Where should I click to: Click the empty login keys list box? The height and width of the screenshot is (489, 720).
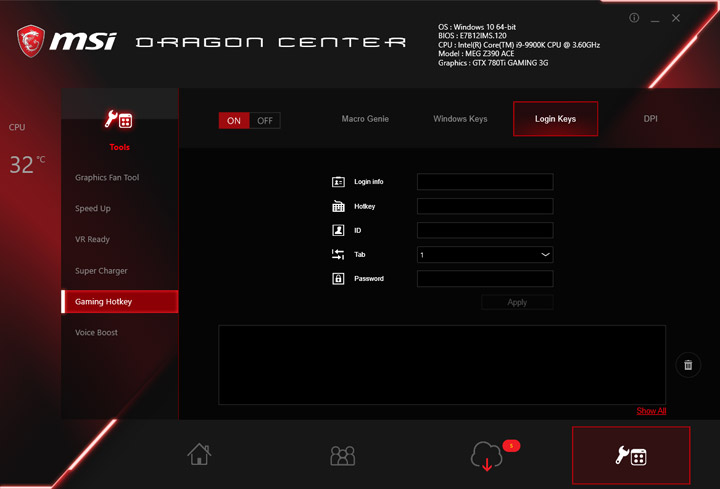(442, 365)
